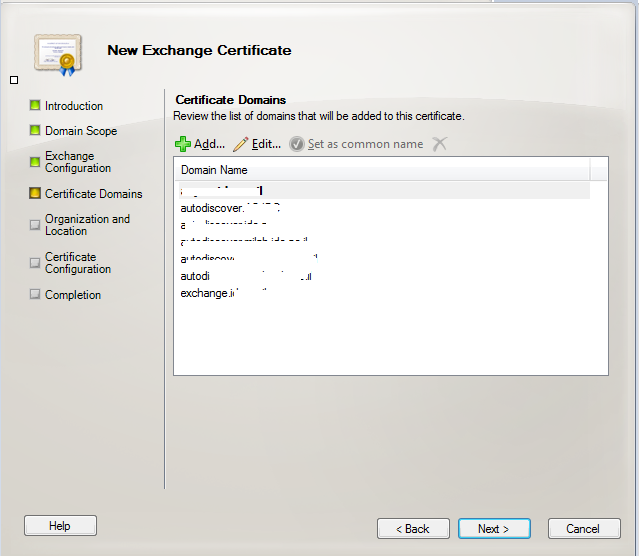Select the Certificate Configuration step label
This screenshot has width=639, height=556.
pos(78,263)
